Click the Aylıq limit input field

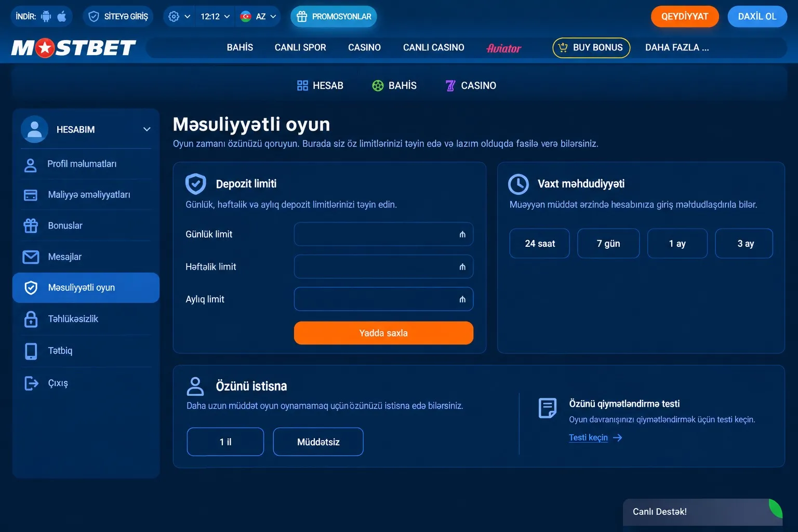[x=383, y=299]
